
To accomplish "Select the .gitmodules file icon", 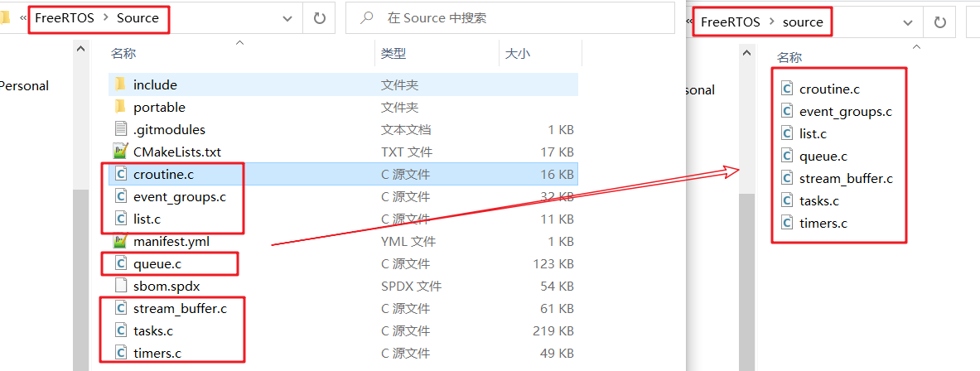I will (121, 129).
